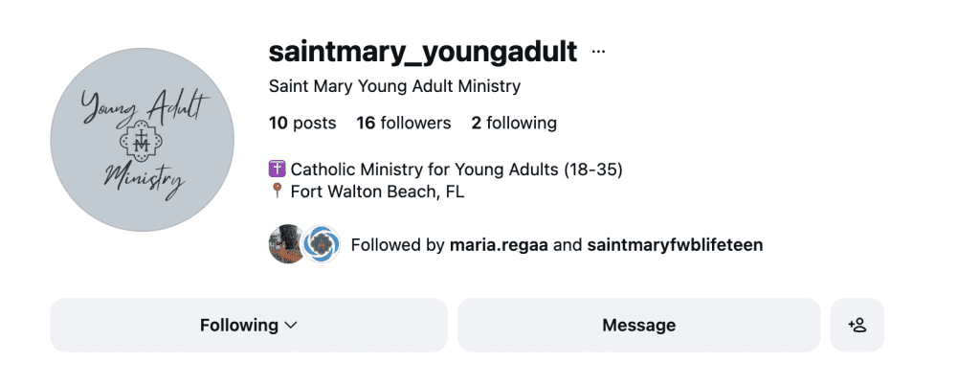Open the 2 following list
This screenshot has height=385, width=980.
coord(514,123)
